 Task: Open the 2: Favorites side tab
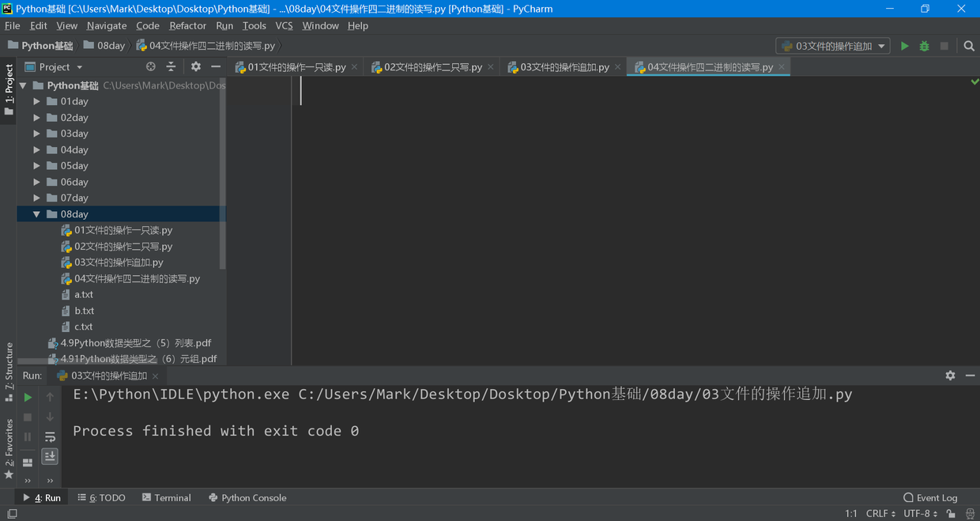pos(9,449)
